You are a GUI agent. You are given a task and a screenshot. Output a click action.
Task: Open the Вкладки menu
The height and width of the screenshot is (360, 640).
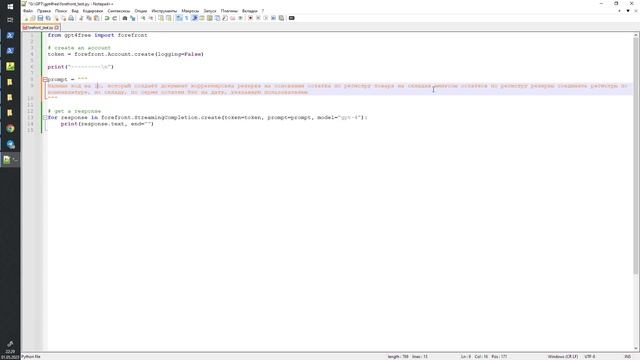[x=249, y=11]
